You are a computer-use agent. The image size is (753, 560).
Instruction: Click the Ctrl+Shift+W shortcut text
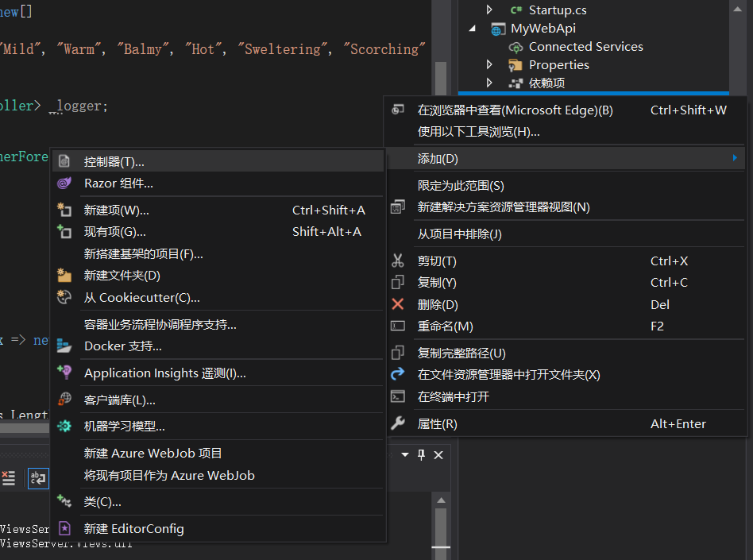click(x=688, y=110)
